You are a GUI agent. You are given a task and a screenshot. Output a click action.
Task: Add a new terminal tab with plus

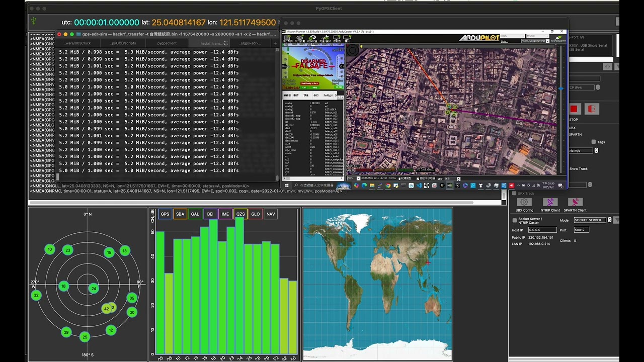[x=275, y=43]
